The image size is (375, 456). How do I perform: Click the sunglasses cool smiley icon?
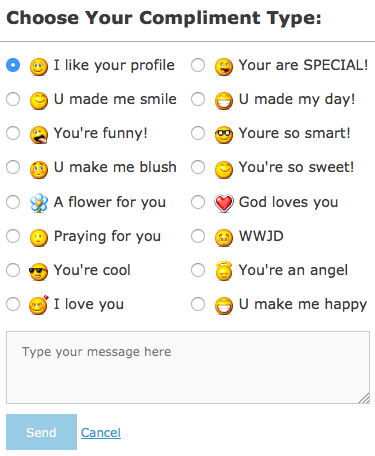click(38, 271)
